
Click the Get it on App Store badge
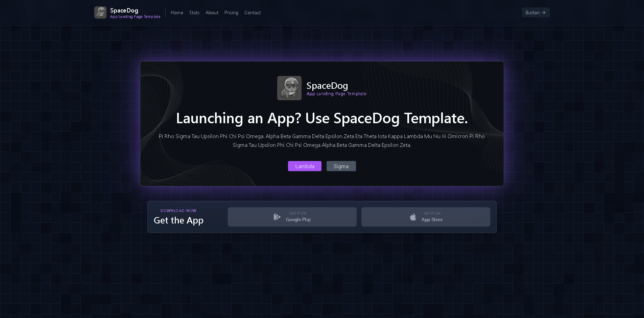426,217
